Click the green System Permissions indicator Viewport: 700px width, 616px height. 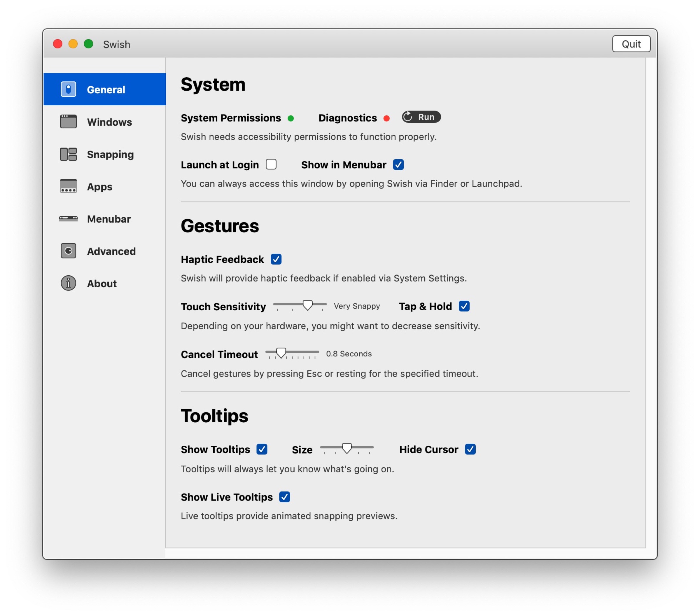click(x=290, y=118)
